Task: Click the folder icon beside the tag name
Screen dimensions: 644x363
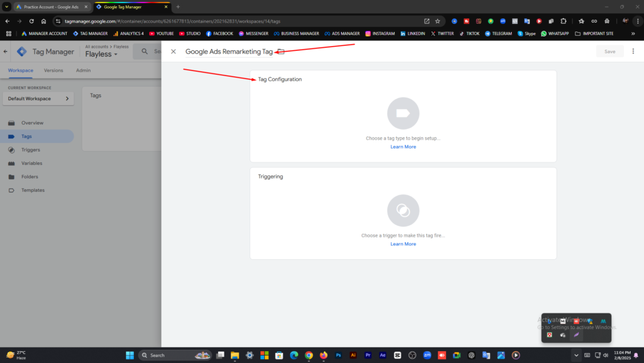Action: point(280,52)
